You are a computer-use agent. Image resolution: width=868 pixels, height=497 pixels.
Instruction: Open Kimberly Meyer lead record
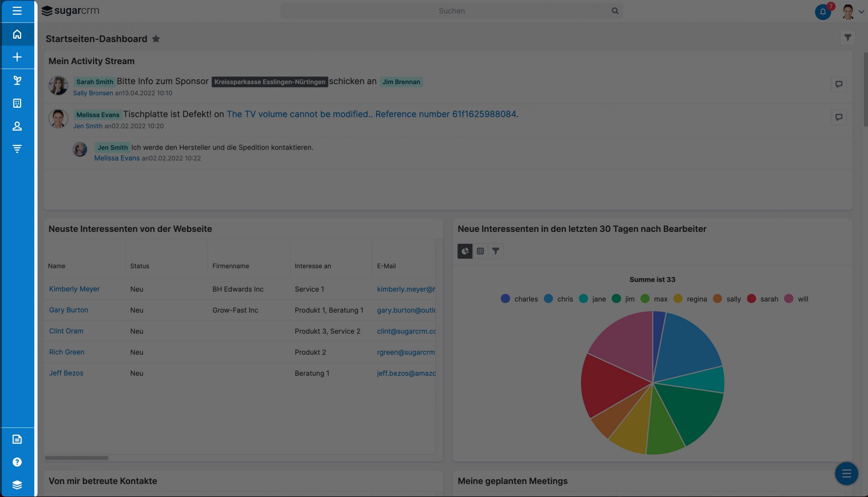74,289
